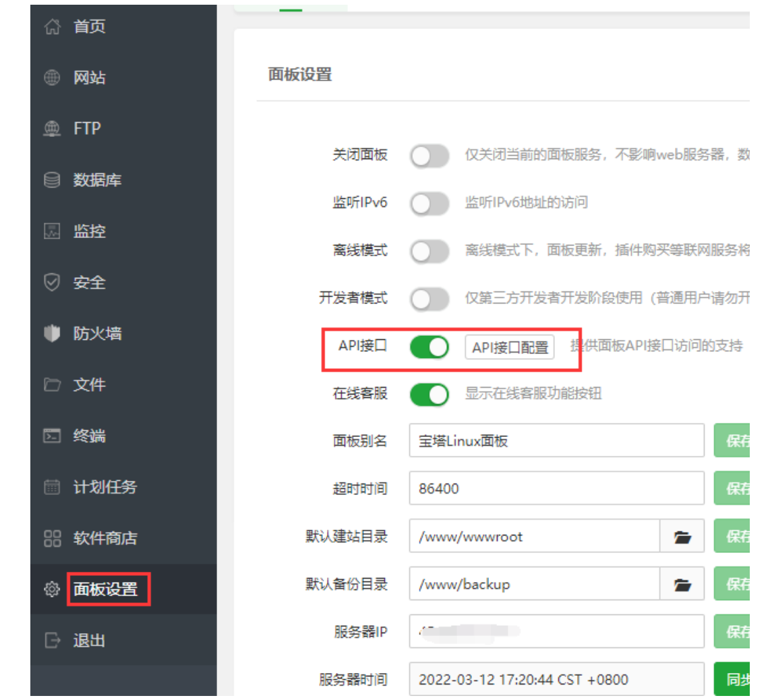This screenshot has width=770, height=700.
Task: Enable the 监听IPv6 switch
Action: [430, 203]
